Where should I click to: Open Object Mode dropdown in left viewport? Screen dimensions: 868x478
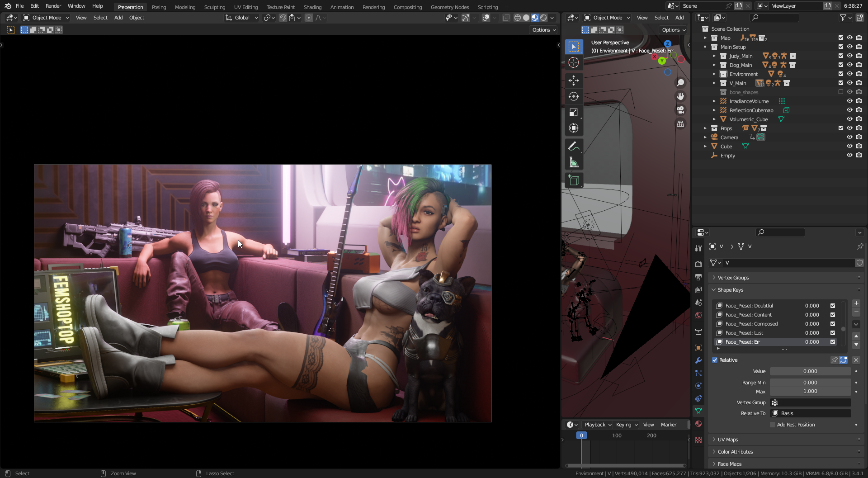pos(46,18)
